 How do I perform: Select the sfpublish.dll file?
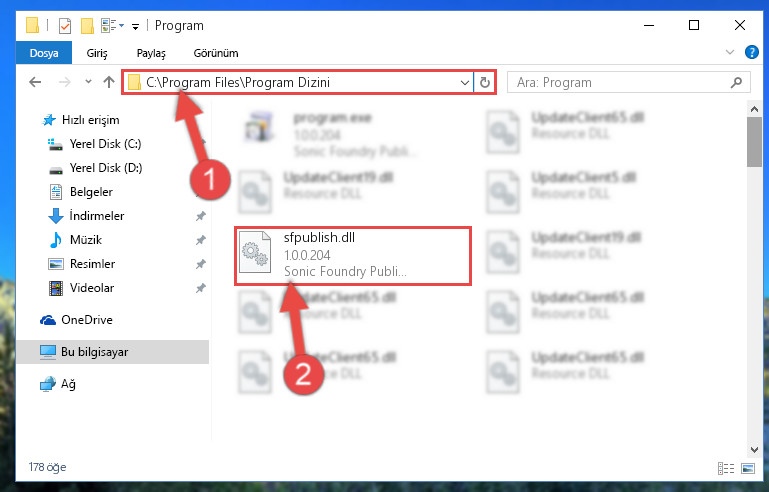click(353, 255)
